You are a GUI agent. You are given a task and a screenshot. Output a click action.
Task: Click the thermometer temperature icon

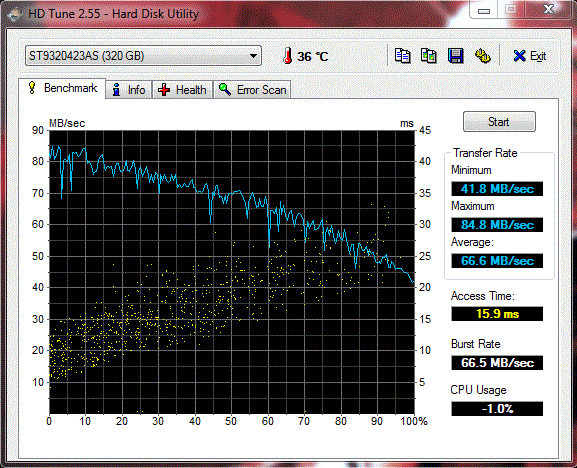287,56
